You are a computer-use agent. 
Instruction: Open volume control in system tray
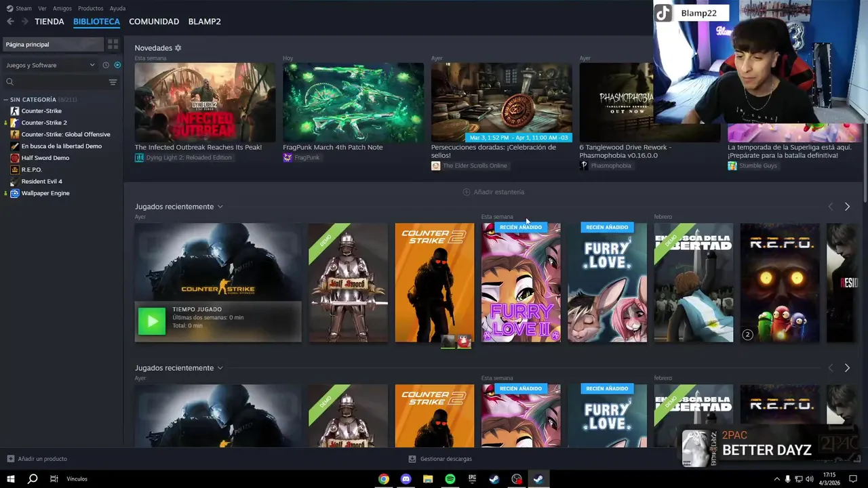[809, 479]
